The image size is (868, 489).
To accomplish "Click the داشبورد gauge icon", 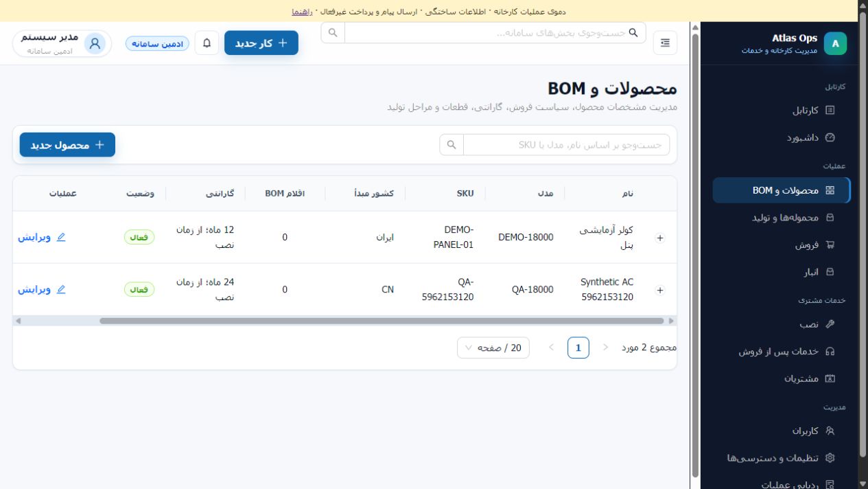I will (x=830, y=137).
